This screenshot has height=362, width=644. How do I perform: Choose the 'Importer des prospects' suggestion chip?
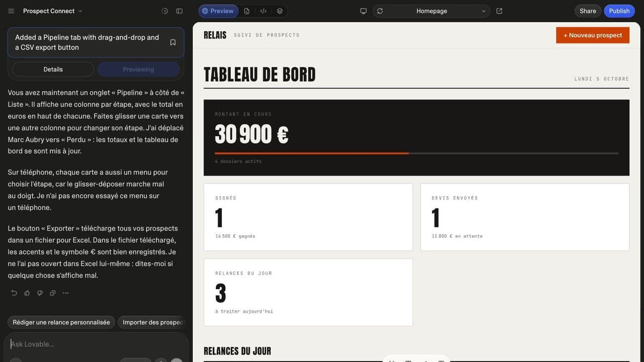[153, 322]
